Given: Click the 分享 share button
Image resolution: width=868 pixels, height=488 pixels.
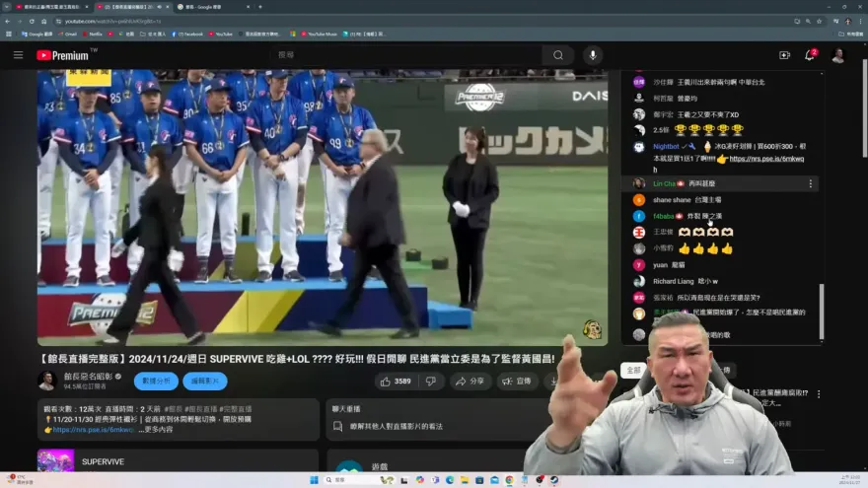Looking at the screenshot, I should (x=470, y=381).
